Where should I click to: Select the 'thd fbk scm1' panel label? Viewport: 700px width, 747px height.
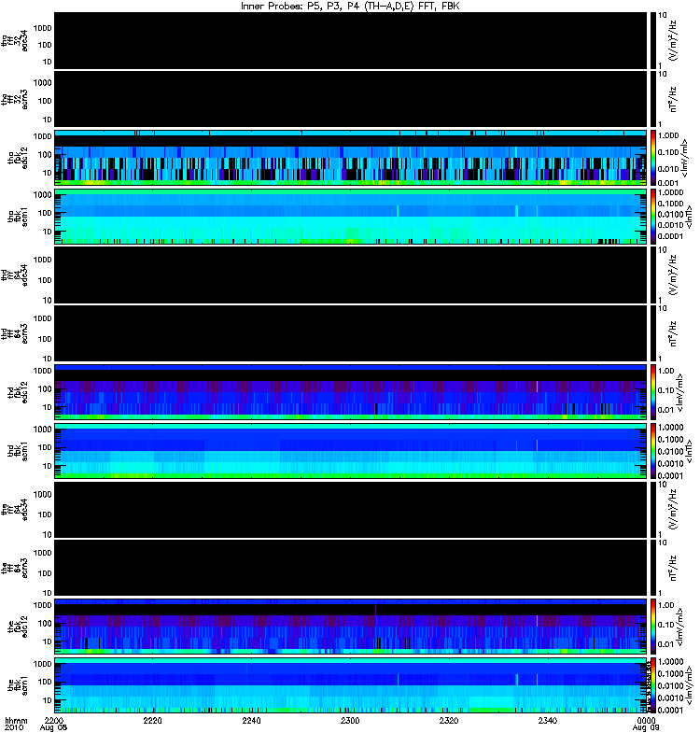pyautogui.click(x=18, y=451)
